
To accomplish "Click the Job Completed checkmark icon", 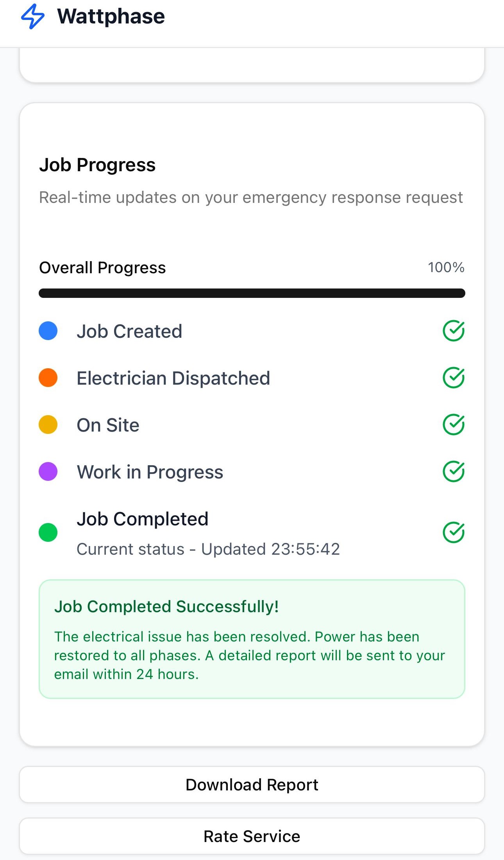I will click(x=453, y=532).
